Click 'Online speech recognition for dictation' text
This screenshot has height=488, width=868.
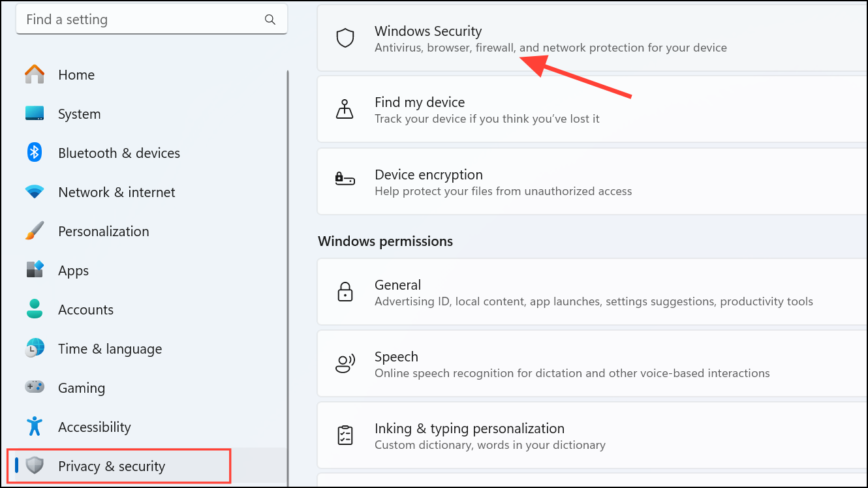tap(572, 373)
